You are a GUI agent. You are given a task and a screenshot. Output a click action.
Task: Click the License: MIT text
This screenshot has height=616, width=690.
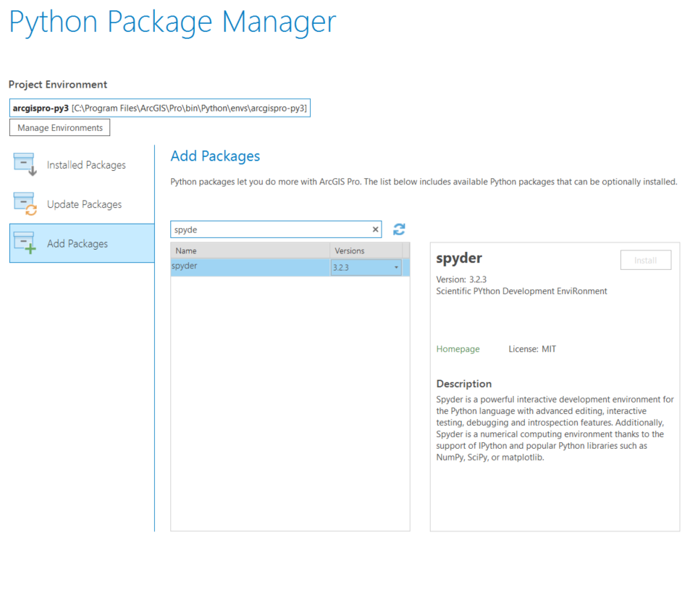tap(532, 349)
